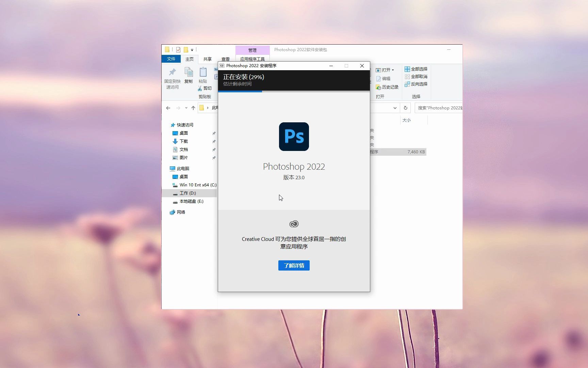Click the 了解详情 button in the installer
Image resolution: width=588 pixels, height=368 pixels.
pos(294,265)
